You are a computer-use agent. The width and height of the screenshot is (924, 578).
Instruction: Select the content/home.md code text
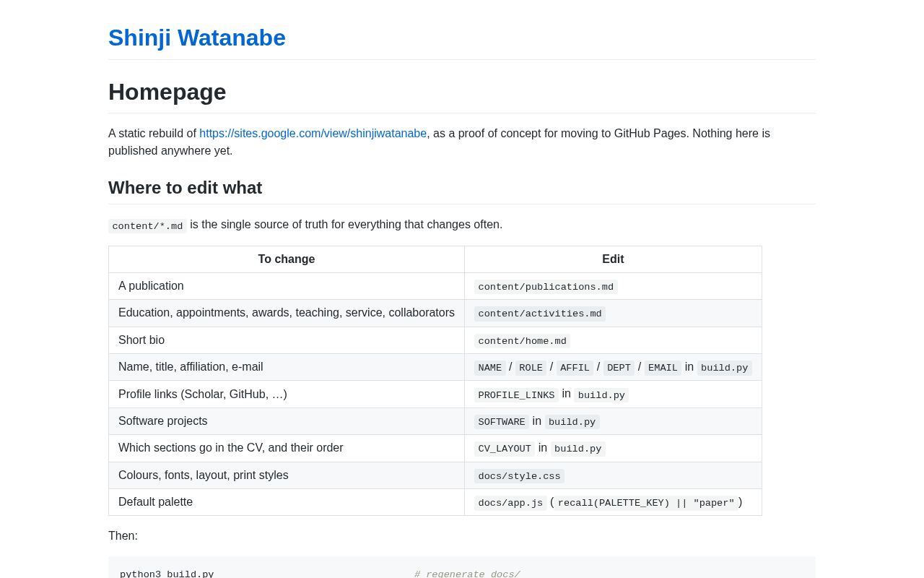(522, 341)
